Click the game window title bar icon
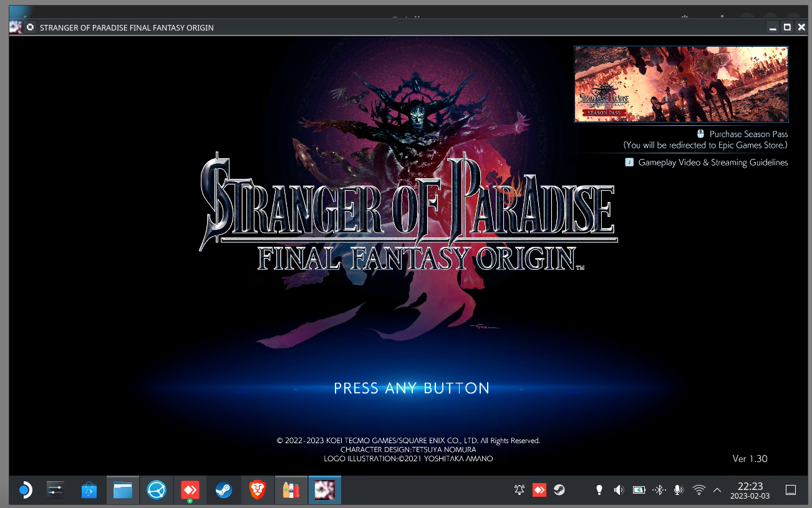Image resolution: width=812 pixels, height=508 pixels. tap(16, 27)
